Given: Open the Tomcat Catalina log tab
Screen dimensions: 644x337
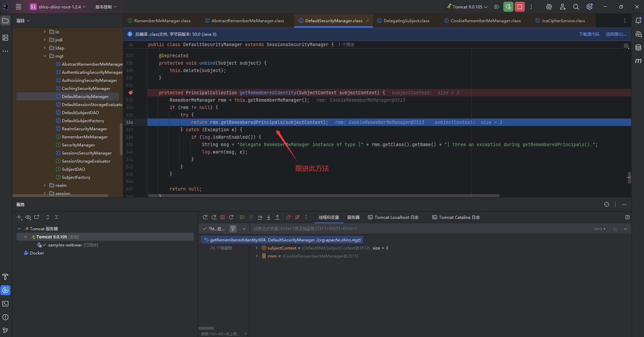Looking at the screenshot, I should [x=456, y=217].
